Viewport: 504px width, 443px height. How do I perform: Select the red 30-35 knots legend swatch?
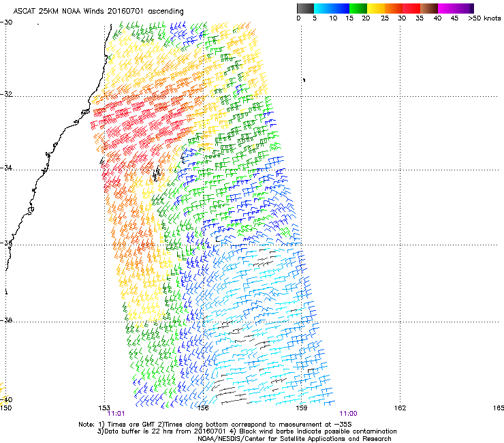click(x=411, y=8)
